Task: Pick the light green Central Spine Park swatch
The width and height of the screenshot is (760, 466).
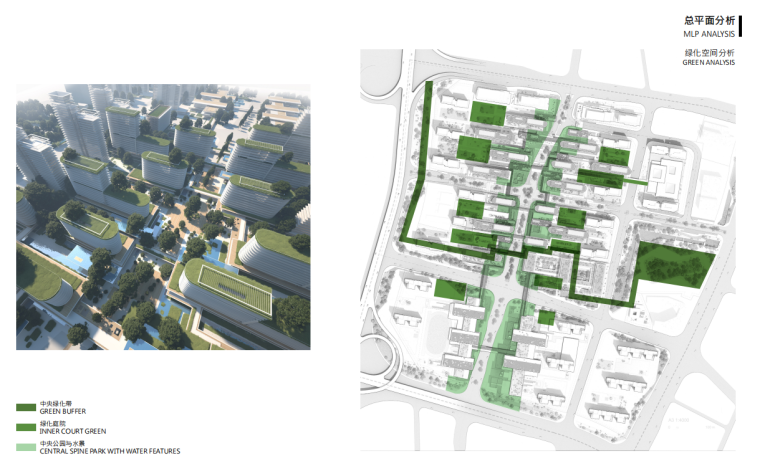Action: click(x=26, y=447)
